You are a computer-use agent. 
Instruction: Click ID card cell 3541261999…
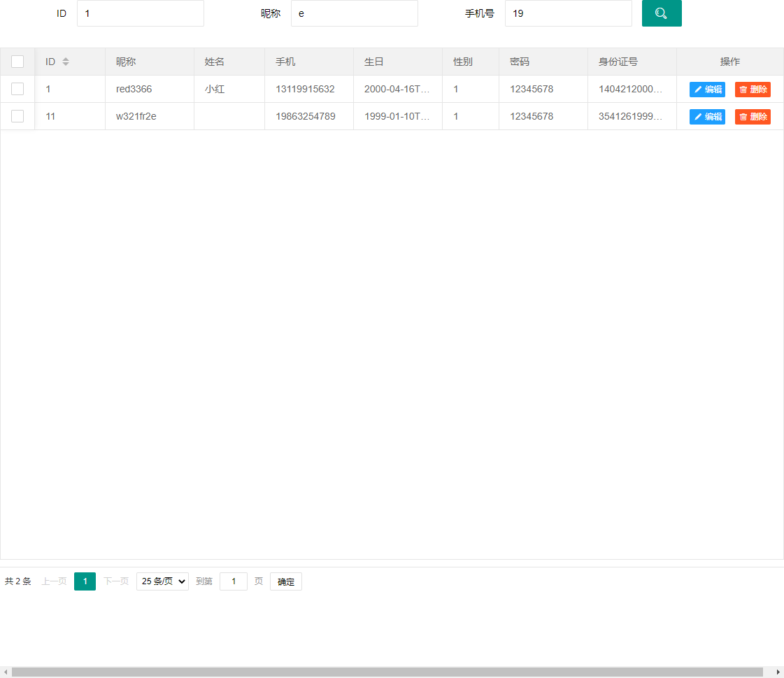click(x=631, y=116)
